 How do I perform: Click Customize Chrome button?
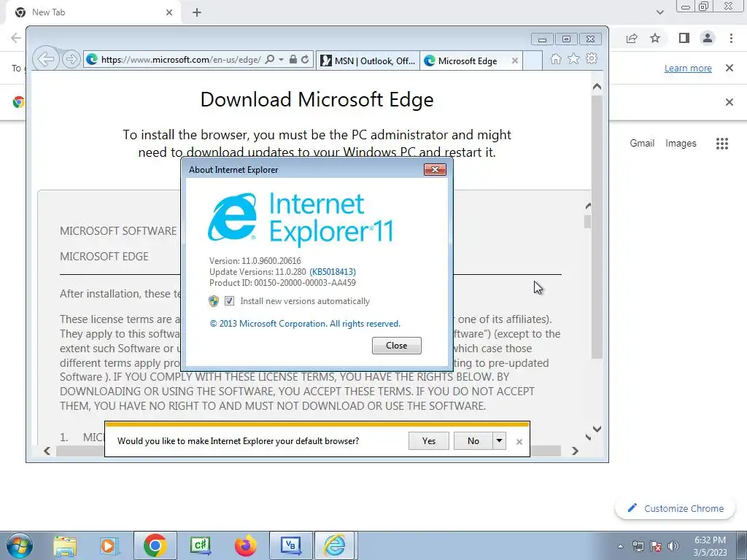pyautogui.click(x=676, y=508)
